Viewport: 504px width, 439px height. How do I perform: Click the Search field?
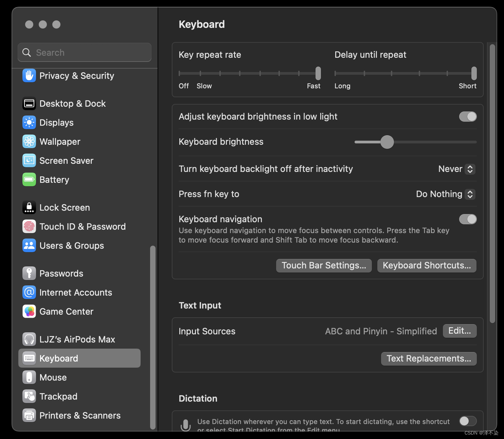(x=84, y=52)
